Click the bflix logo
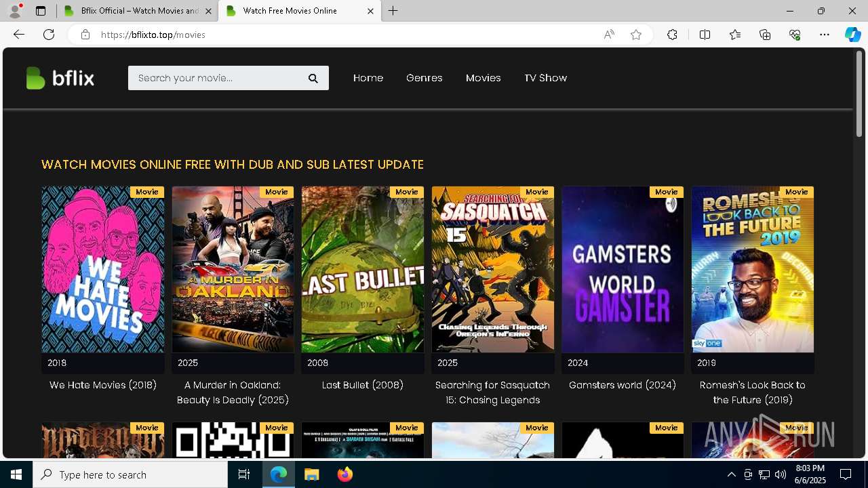868x488 pixels. (60, 78)
